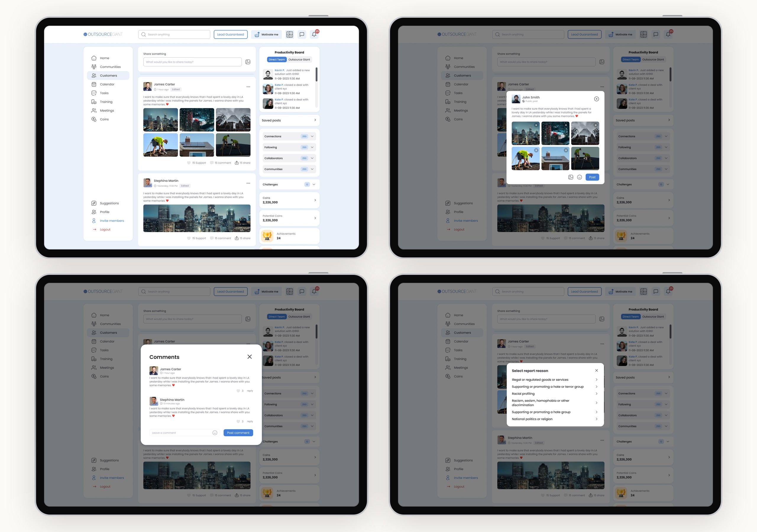The height and width of the screenshot is (532, 757).
Task: Select Customers in the undimmed feed screen sidebar
Action: pos(108,75)
